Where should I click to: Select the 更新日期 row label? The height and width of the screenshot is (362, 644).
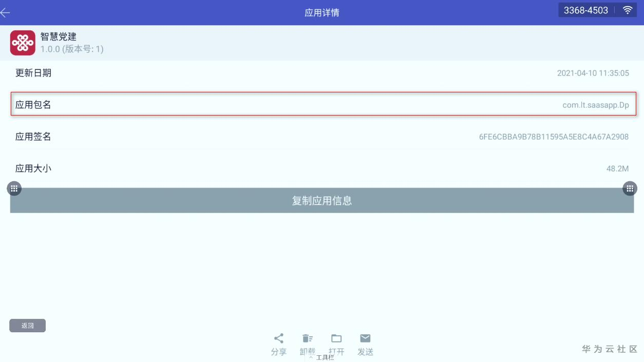tap(33, 73)
